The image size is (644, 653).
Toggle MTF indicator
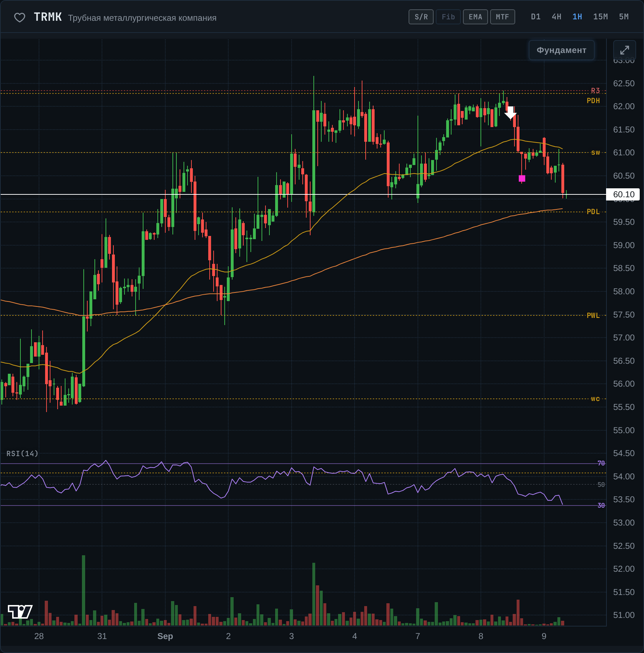click(503, 17)
